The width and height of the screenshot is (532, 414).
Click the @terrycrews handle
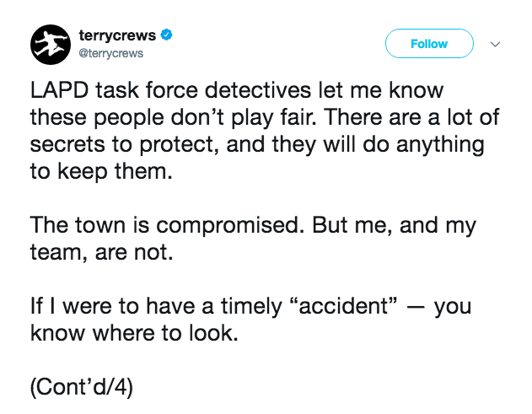pos(110,53)
